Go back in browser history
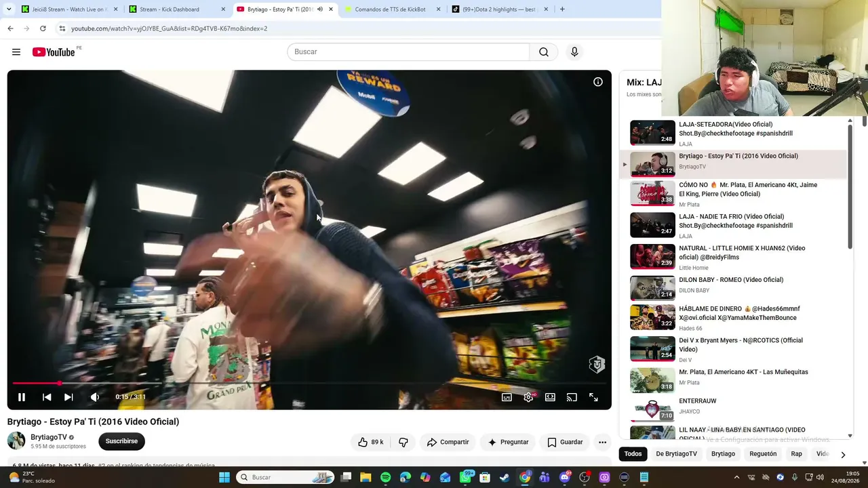Screen dimensions: 868x488 10,28
